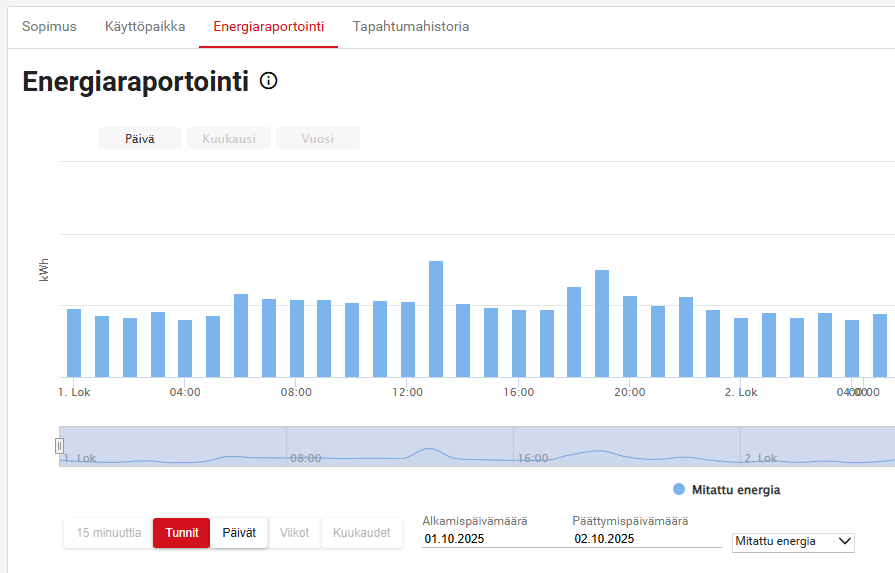The image size is (895, 573).
Task: Select the Päivä period button
Action: pos(140,139)
